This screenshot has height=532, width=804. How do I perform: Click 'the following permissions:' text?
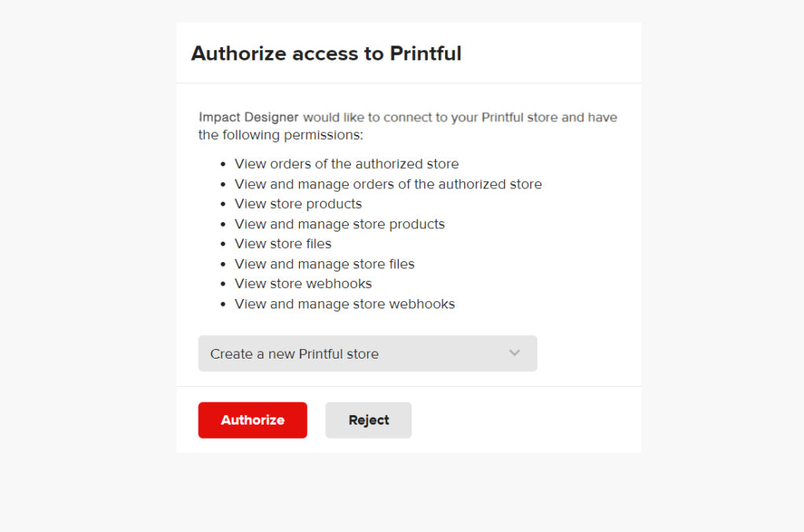tap(280, 135)
